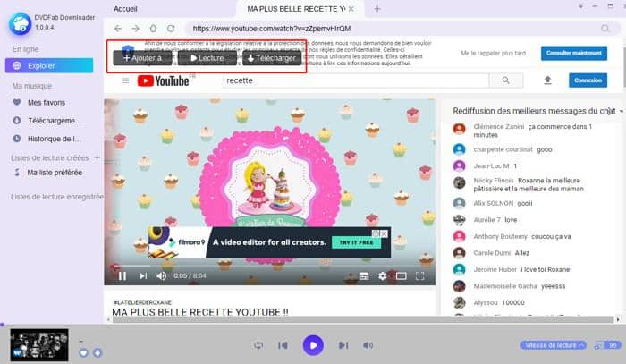This screenshot has width=626, height=364.
Task: Click Consulter maintenant button
Action: click(x=574, y=53)
